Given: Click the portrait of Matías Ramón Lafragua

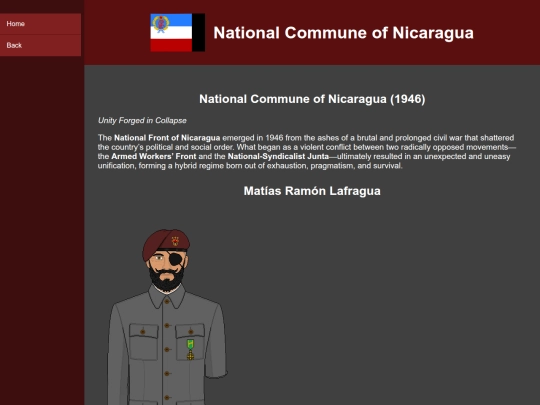Looking at the screenshot, I should pyautogui.click(x=167, y=317).
